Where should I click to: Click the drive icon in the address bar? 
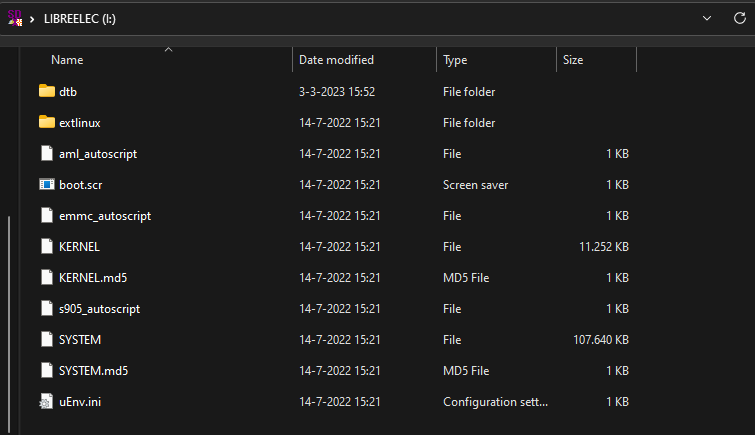pyautogui.click(x=15, y=18)
